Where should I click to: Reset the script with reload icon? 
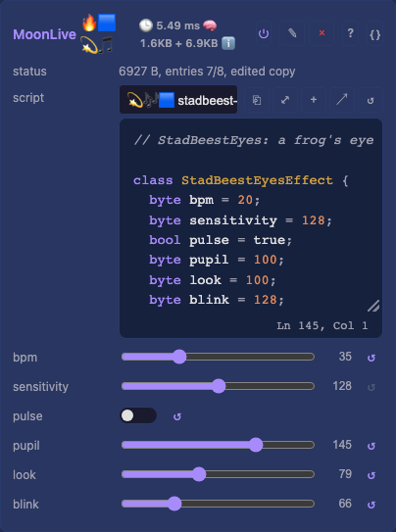pos(371,100)
